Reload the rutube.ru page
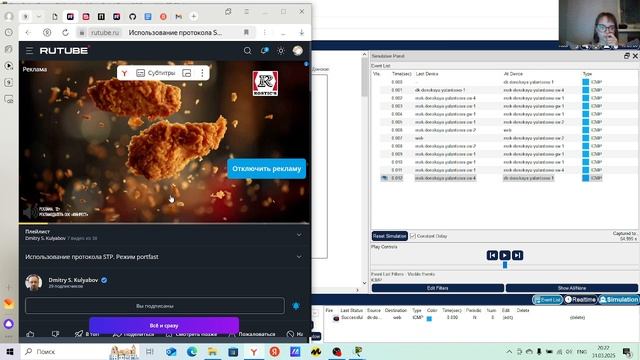Image resolution: width=640 pixels, height=360 pixels. click(65, 33)
